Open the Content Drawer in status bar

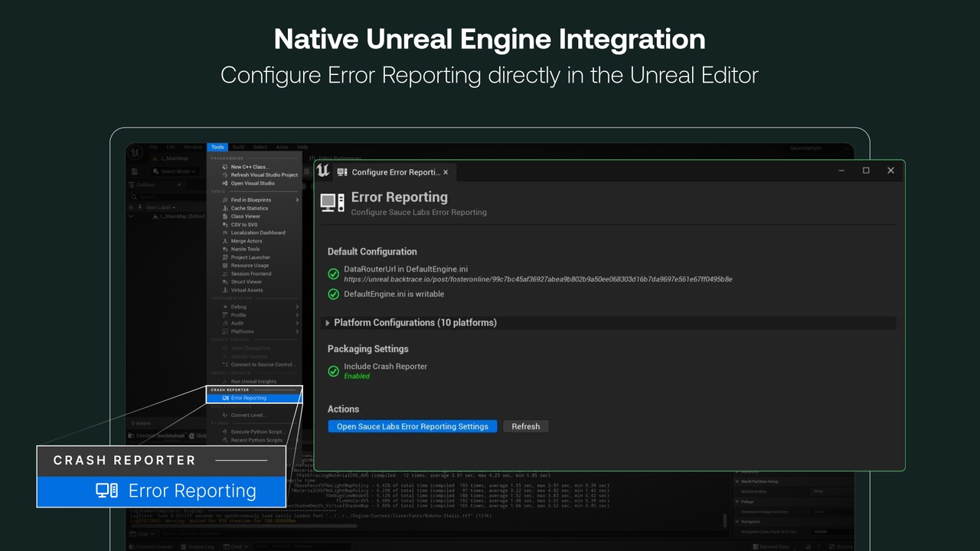point(150,547)
